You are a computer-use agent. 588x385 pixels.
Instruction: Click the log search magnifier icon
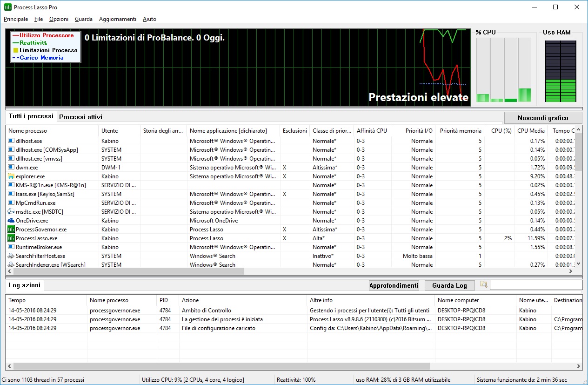(x=484, y=285)
